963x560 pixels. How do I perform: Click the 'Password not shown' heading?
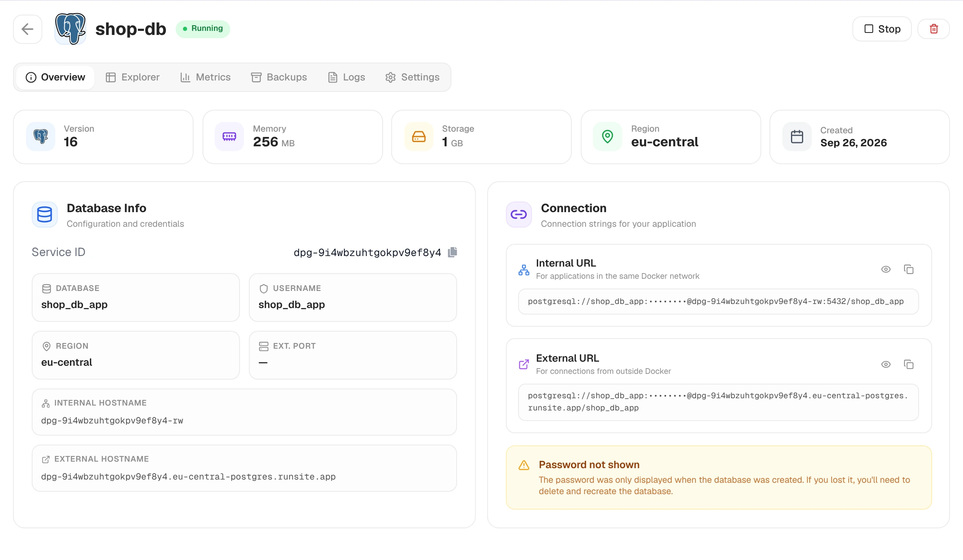coord(589,464)
